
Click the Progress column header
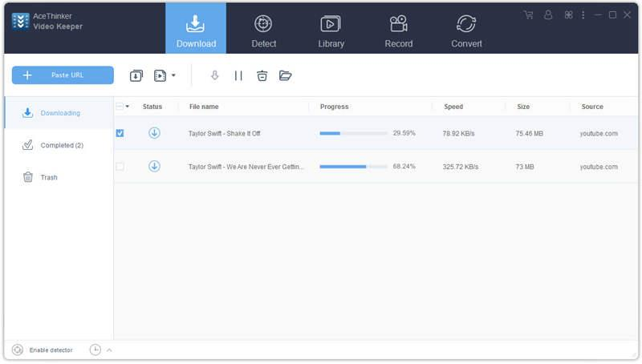coord(334,107)
